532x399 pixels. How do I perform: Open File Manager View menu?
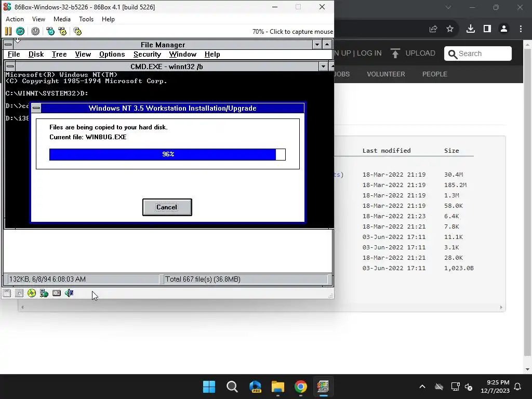83,54
